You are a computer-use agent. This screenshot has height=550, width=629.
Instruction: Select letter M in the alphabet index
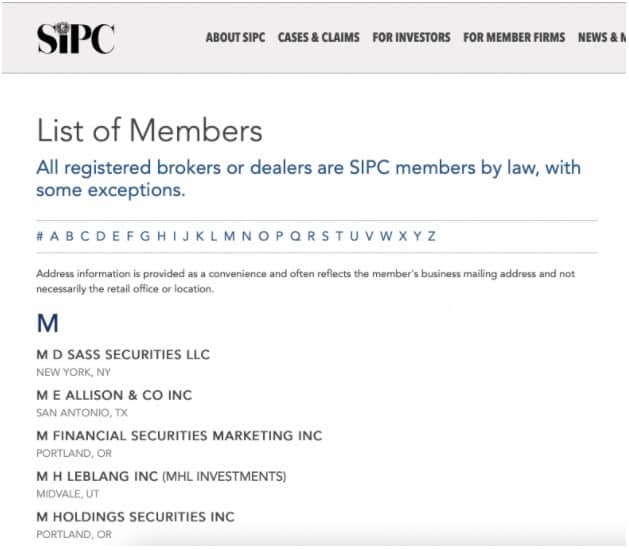(x=229, y=236)
